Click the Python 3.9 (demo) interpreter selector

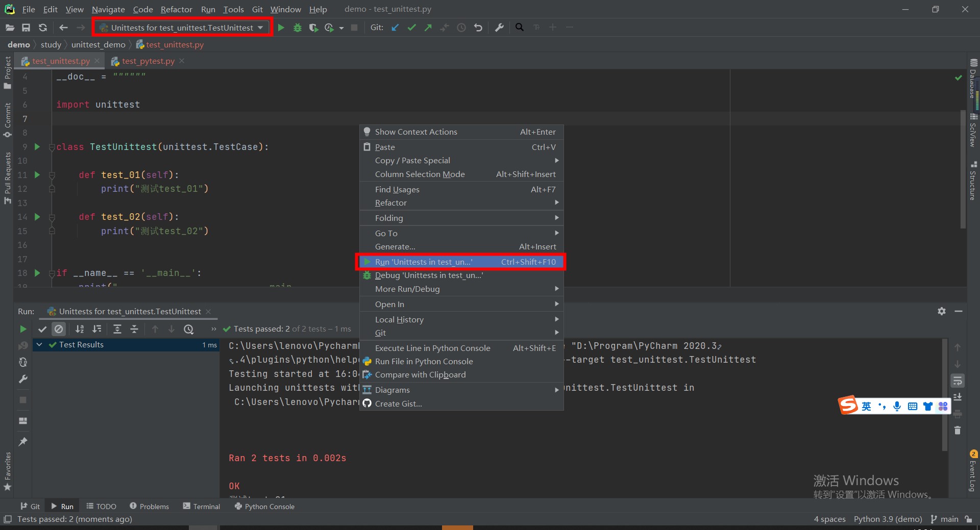pyautogui.click(x=888, y=519)
